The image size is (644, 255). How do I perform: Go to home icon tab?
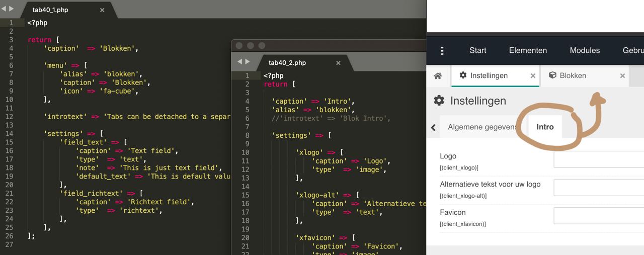pos(438,75)
